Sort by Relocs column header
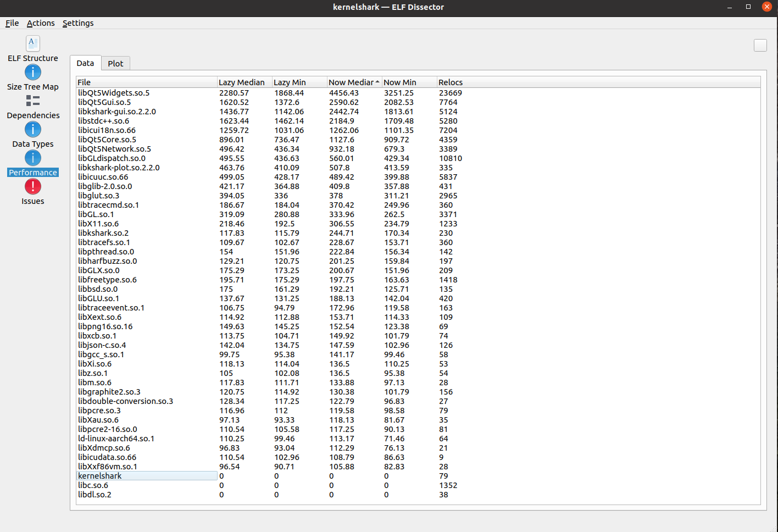The image size is (778, 532). click(x=598, y=82)
